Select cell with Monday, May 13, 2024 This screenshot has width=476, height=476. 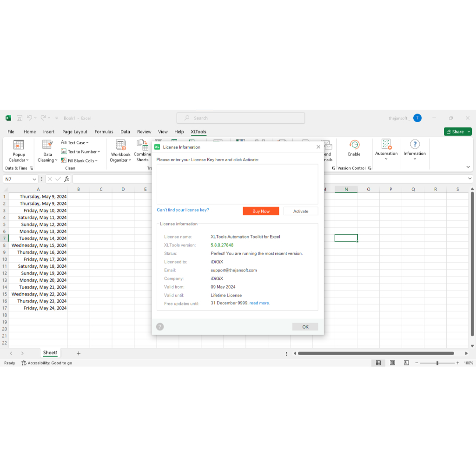(38, 231)
